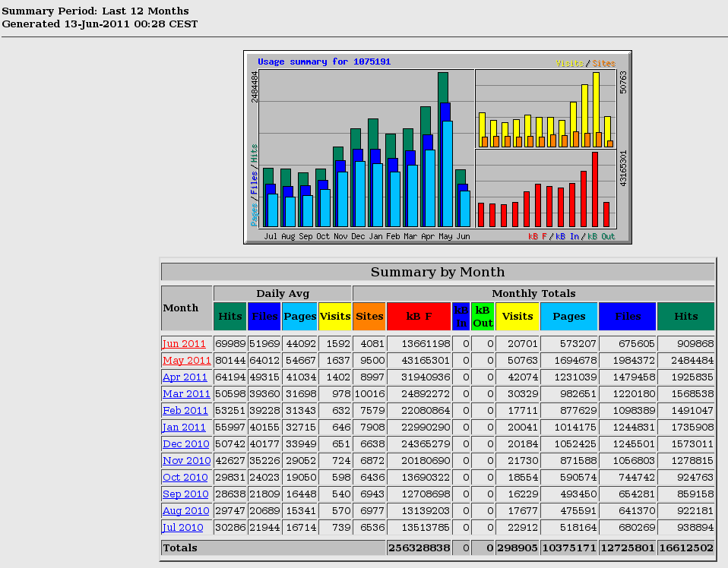728x568 pixels.
Task: View the Jan 2011 report link
Action: (184, 428)
